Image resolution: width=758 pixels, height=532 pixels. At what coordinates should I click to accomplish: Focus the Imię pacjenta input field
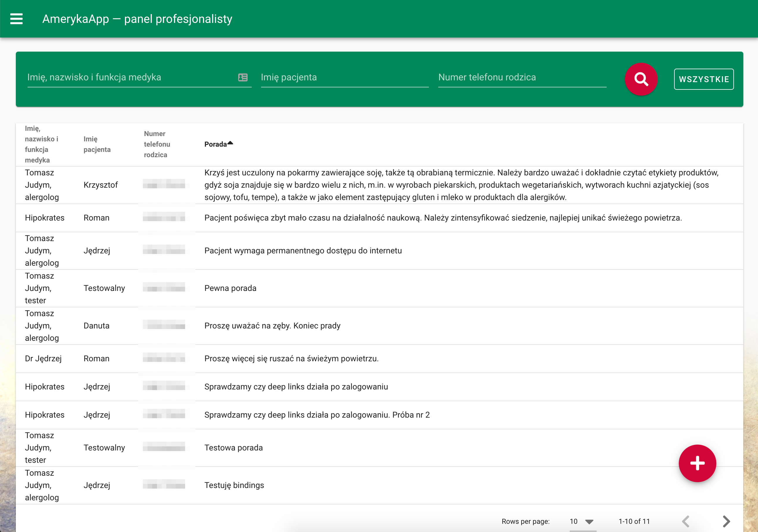point(344,77)
